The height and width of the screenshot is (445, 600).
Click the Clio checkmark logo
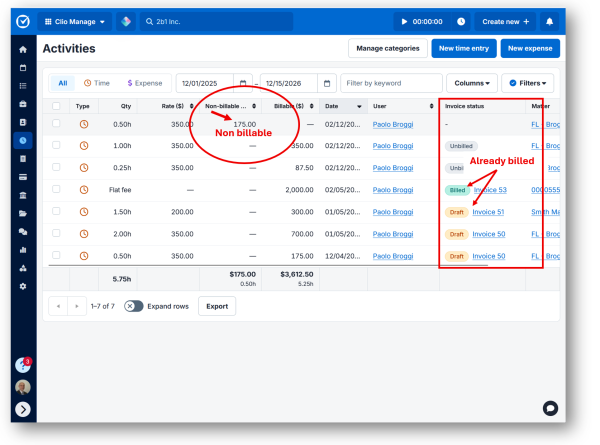pyautogui.click(x=23, y=21)
